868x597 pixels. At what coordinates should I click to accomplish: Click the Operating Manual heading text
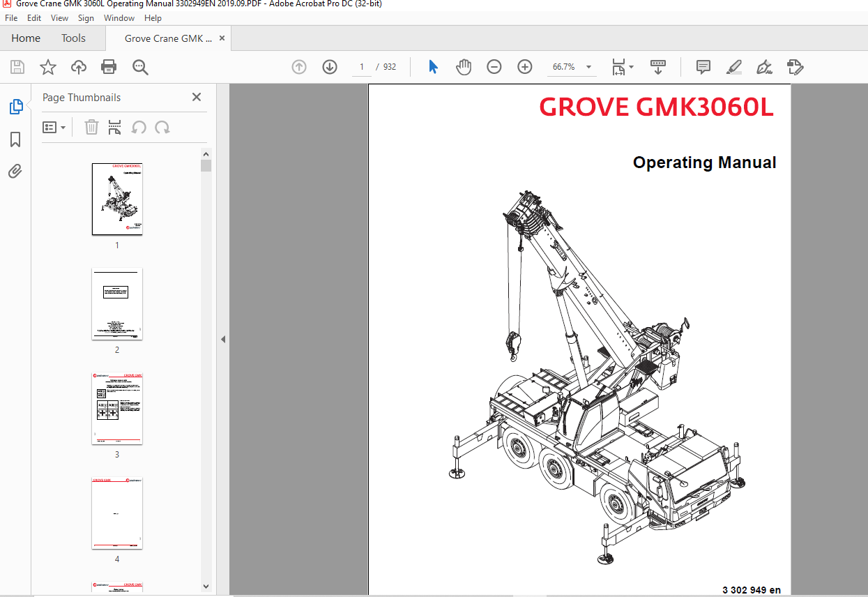click(x=704, y=163)
